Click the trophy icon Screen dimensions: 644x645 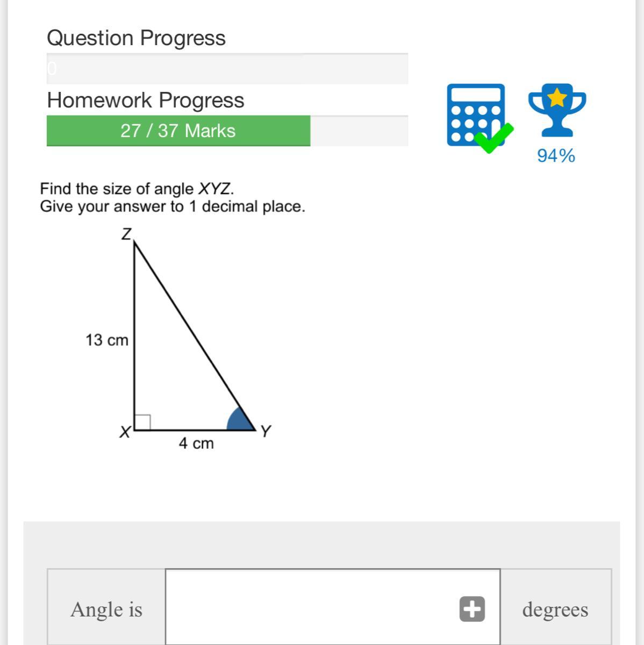click(557, 110)
